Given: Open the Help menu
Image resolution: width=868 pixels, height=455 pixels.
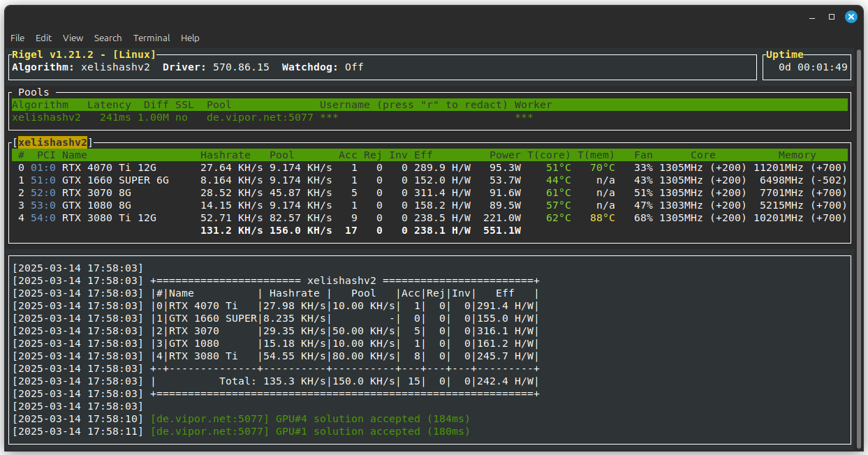Looking at the screenshot, I should (x=190, y=38).
